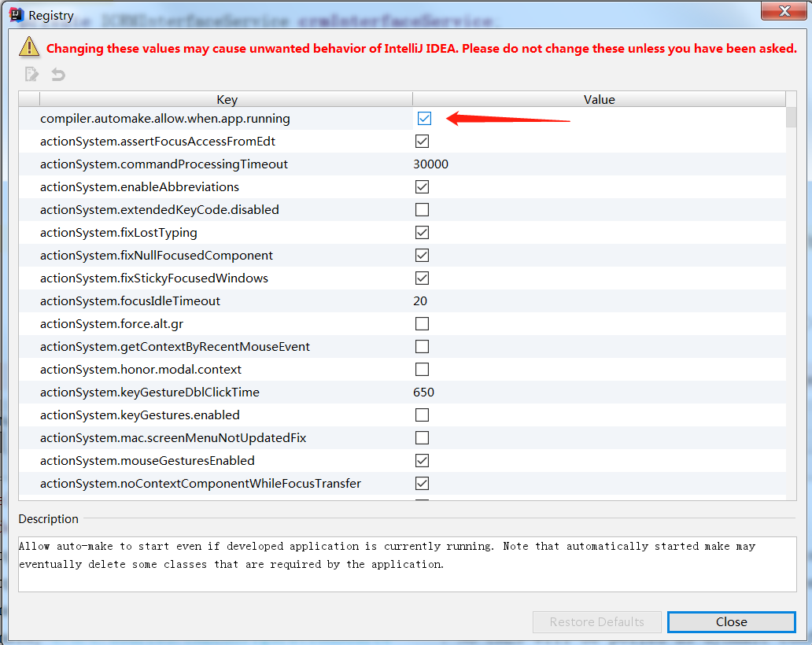The image size is (812, 645).
Task: Click the Restore Defaults button
Action: (596, 621)
